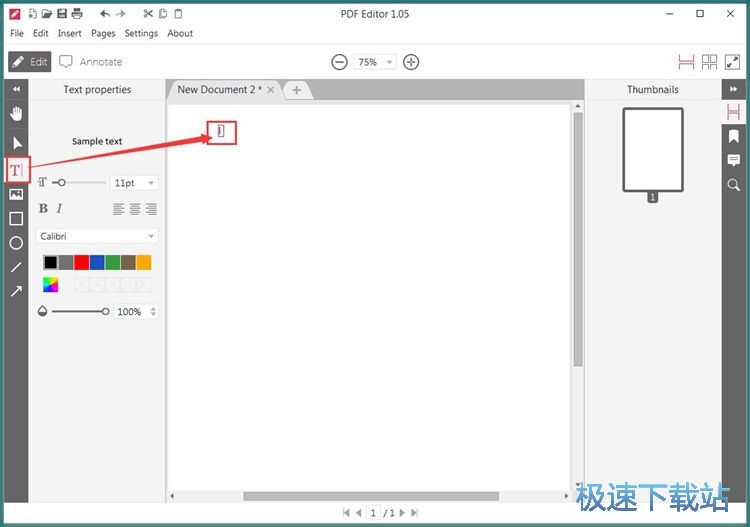Go to previous page
Viewport: 750px width, 527px height.
(x=358, y=513)
